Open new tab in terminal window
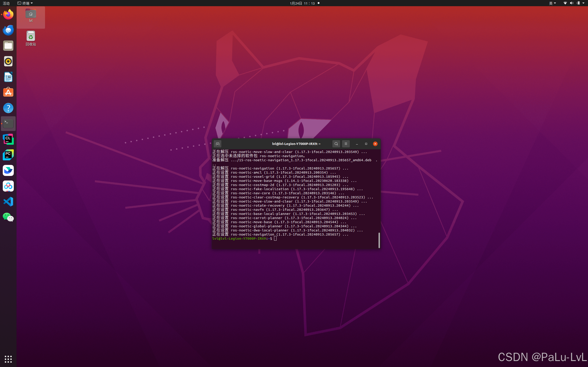588x367 pixels. (218, 144)
